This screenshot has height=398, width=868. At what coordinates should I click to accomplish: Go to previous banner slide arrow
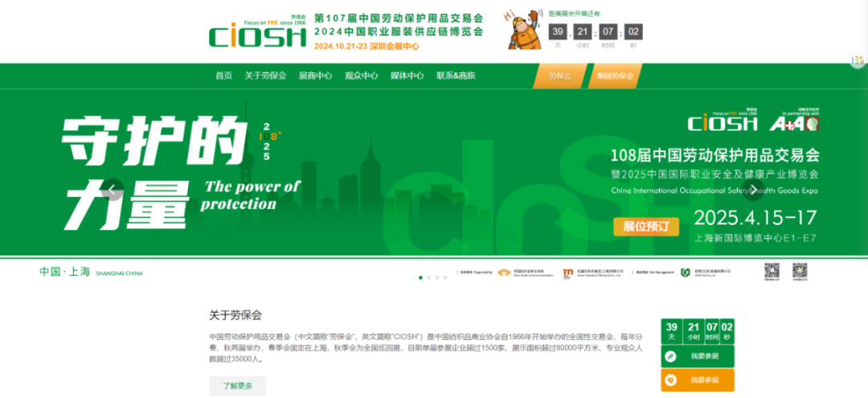pos(113,191)
